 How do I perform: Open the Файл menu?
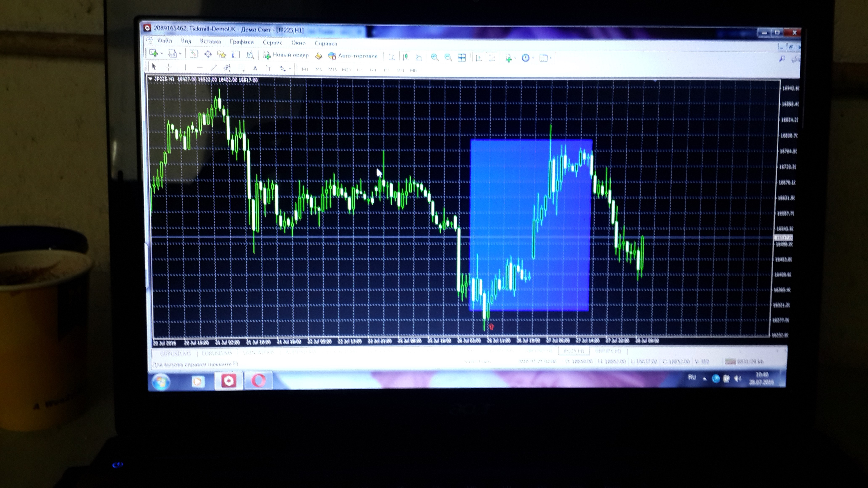coord(165,41)
